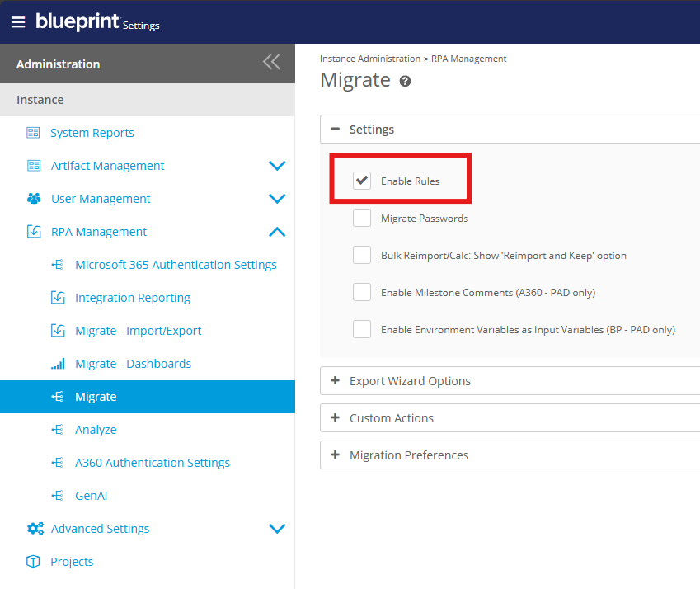Collapse the Administration sidebar panel
This screenshot has width=700, height=589.
[271, 62]
